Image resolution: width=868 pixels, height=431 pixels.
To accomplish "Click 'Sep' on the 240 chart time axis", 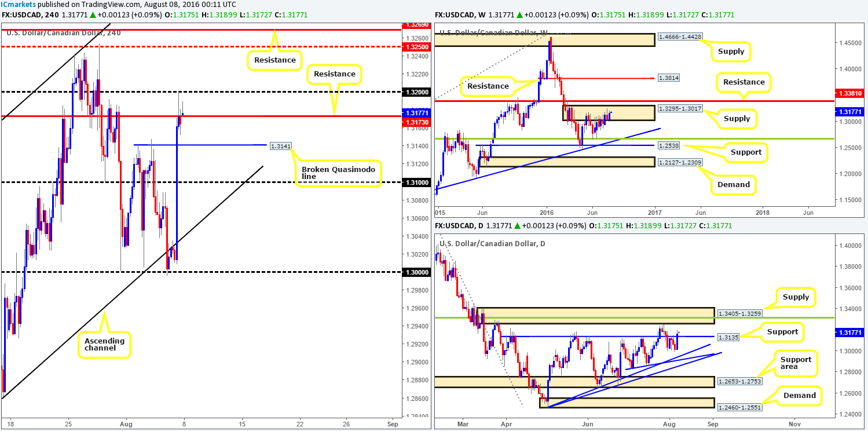I will point(393,424).
